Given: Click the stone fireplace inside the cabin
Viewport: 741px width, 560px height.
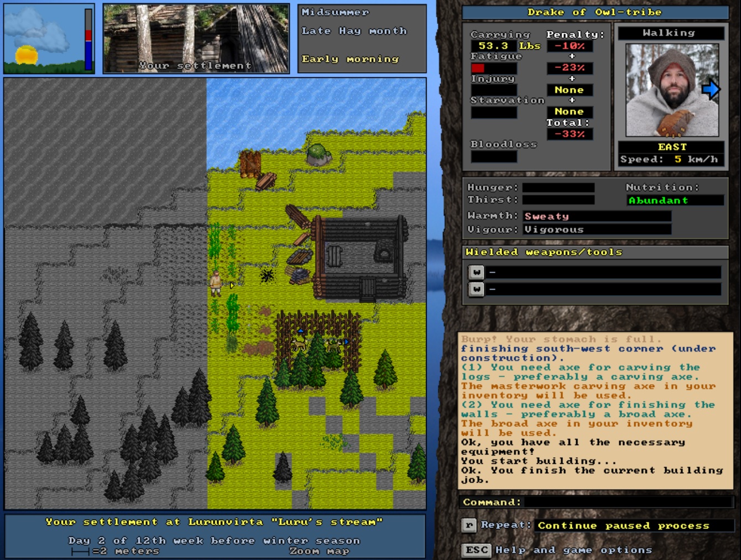Looking at the screenshot, I should (383, 251).
